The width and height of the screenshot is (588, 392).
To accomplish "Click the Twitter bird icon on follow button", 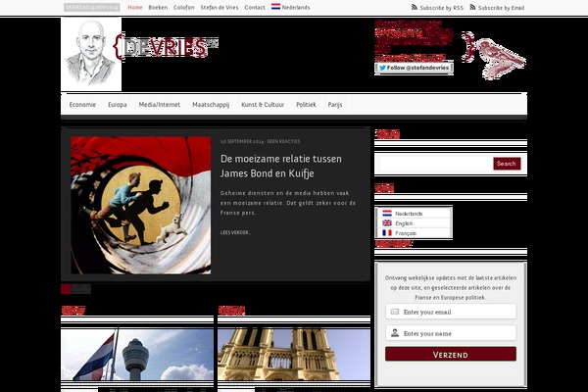I will 382,68.
